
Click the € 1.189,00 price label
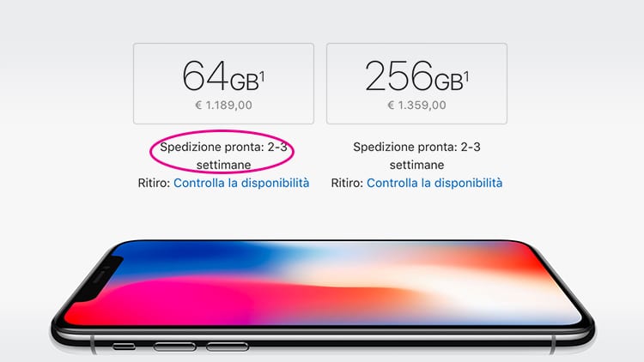click(x=223, y=105)
